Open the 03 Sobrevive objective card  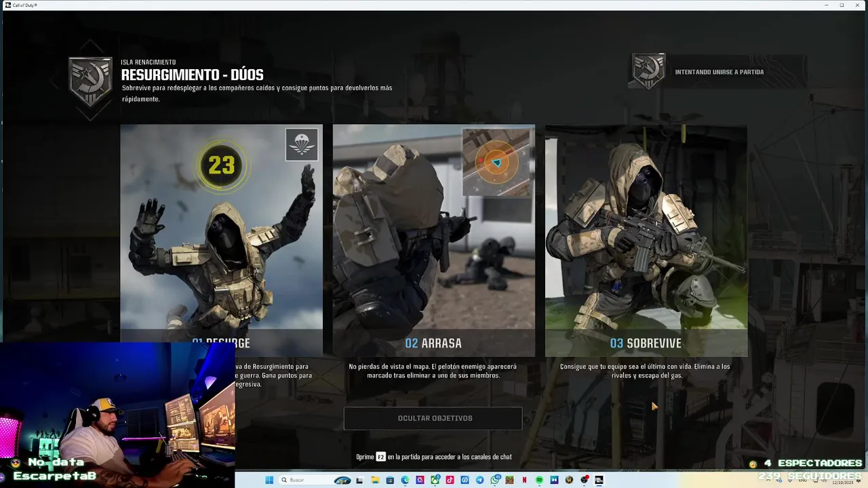tap(646, 241)
